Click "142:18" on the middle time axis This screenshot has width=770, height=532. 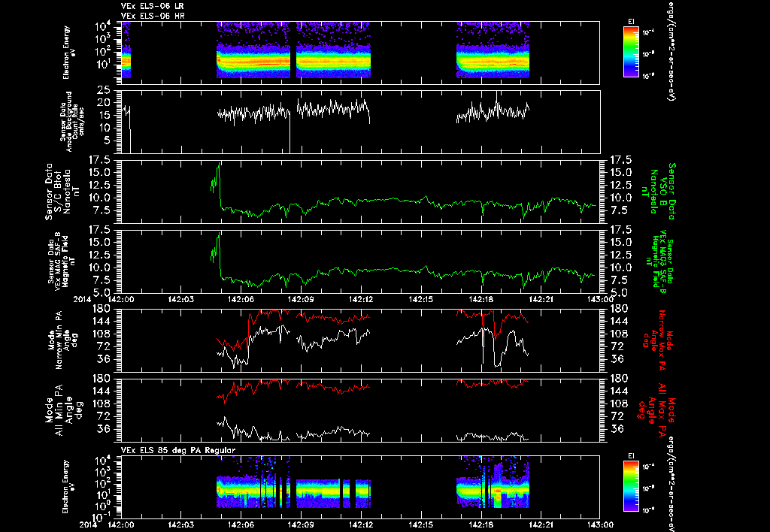click(481, 299)
